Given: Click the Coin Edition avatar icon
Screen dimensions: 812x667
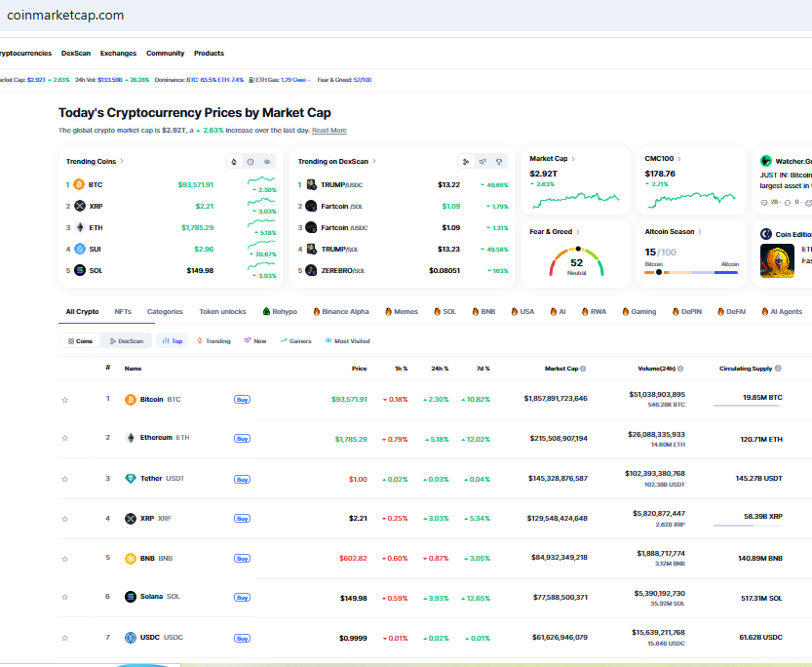Looking at the screenshot, I should coord(766,234).
